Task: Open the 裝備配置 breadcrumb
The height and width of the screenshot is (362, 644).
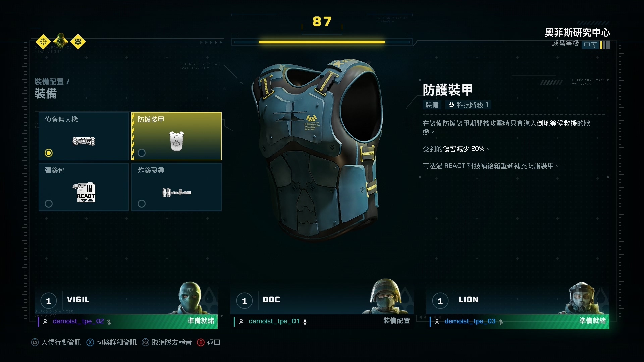Action: point(49,82)
